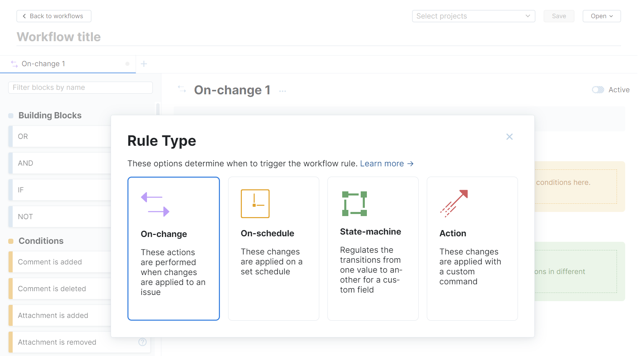644x356 pixels.
Task: Close the Rule Type dialog
Action: pos(509,137)
